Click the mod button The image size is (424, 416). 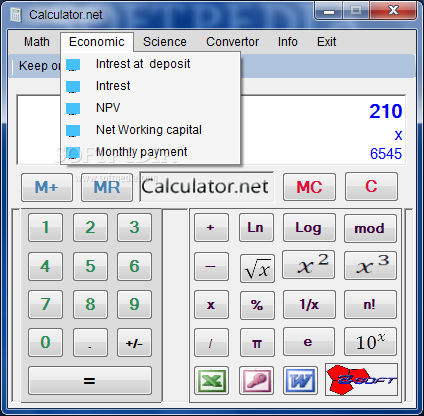click(x=370, y=228)
